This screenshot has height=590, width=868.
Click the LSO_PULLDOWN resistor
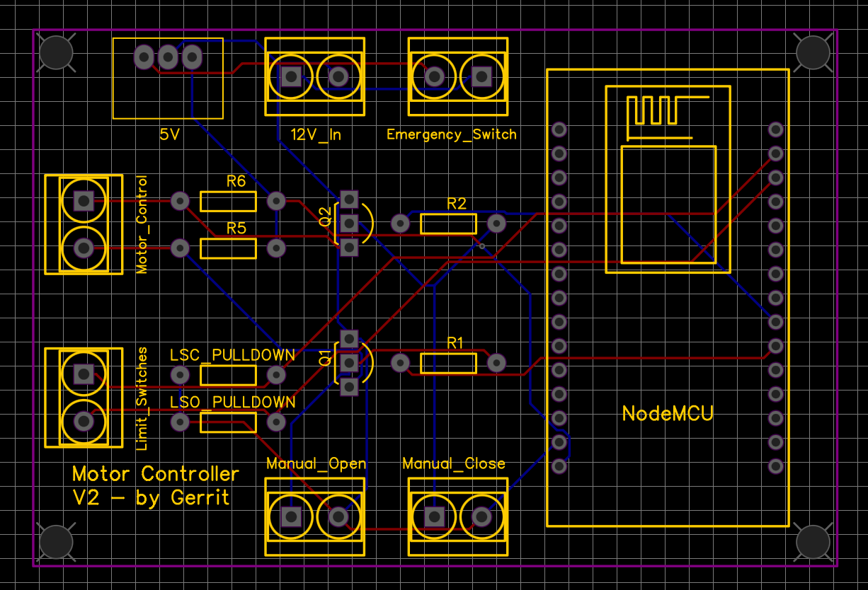[228, 422]
